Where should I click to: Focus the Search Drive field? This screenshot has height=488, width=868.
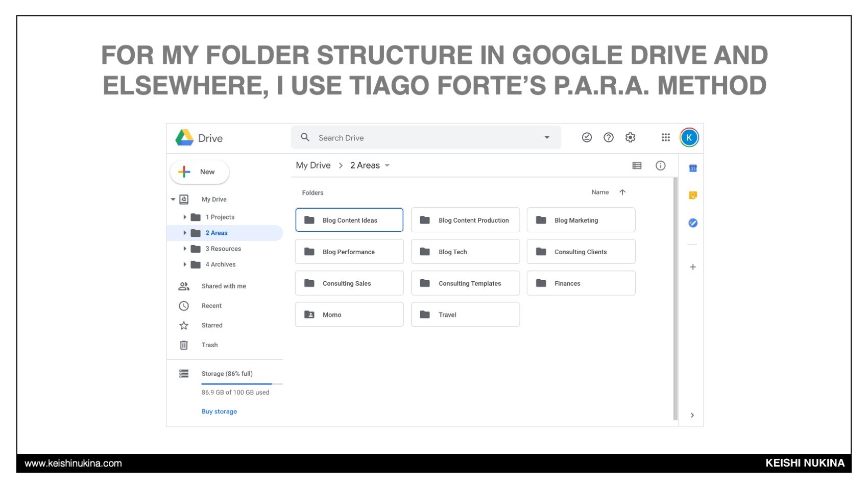coord(426,137)
